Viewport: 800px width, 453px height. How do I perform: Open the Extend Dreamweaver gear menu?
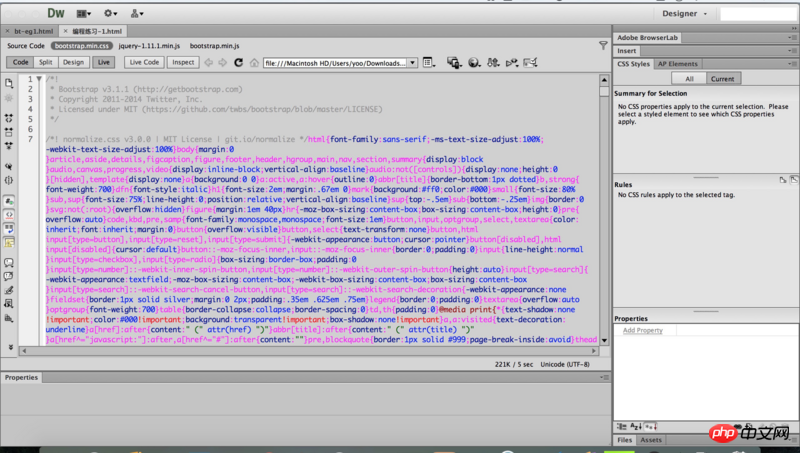click(x=110, y=13)
